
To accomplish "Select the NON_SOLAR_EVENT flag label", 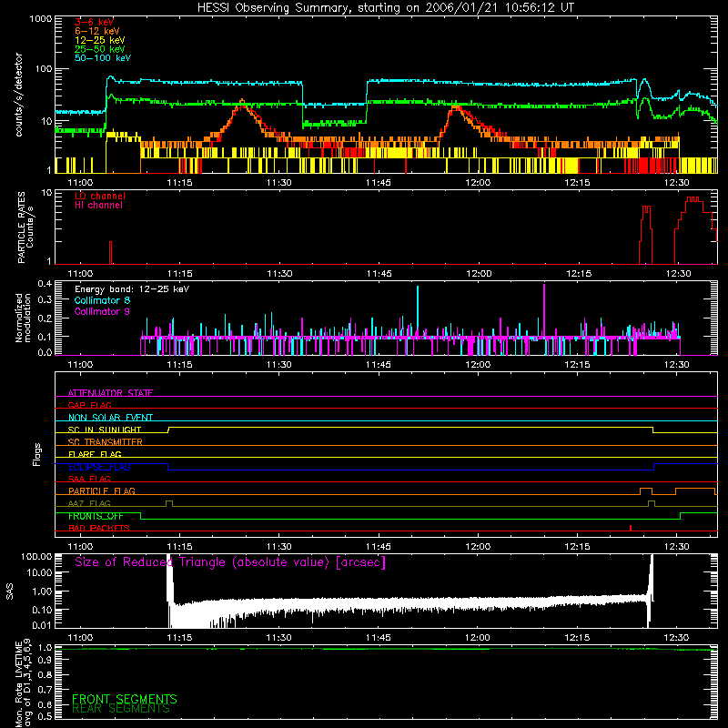I will pyautogui.click(x=110, y=418).
